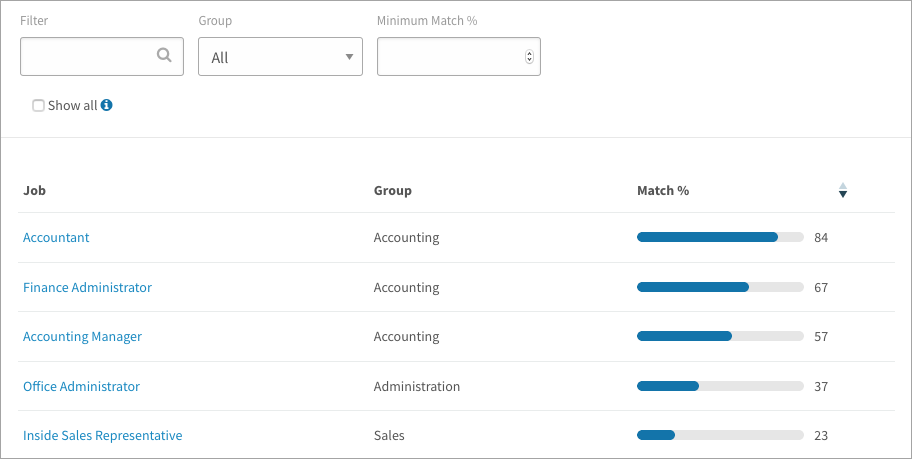Click the Match % sort arrows icon

coord(843,190)
